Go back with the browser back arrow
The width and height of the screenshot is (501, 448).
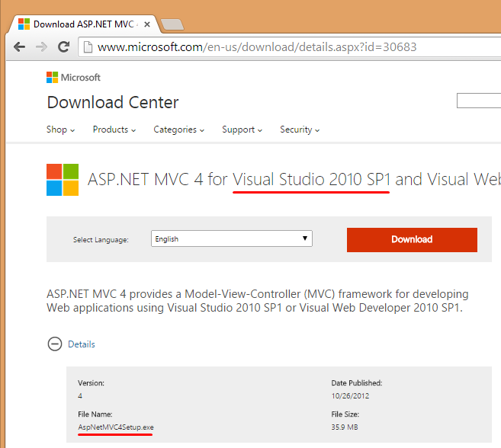pyautogui.click(x=20, y=47)
